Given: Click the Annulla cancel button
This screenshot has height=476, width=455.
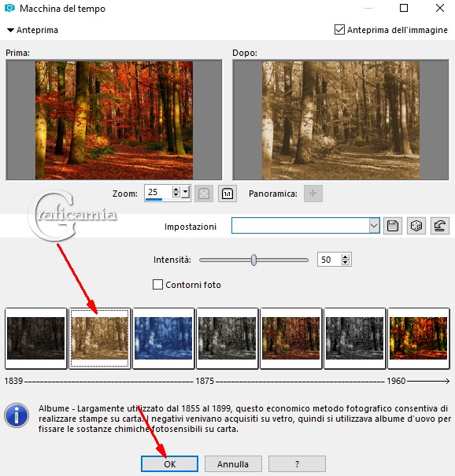Looking at the screenshot, I should (233, 464).
